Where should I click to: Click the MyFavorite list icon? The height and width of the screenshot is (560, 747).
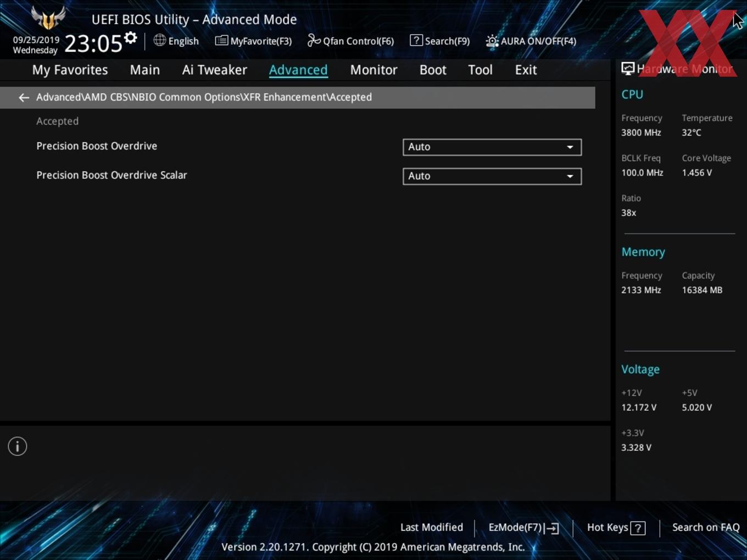pos(221,41)
